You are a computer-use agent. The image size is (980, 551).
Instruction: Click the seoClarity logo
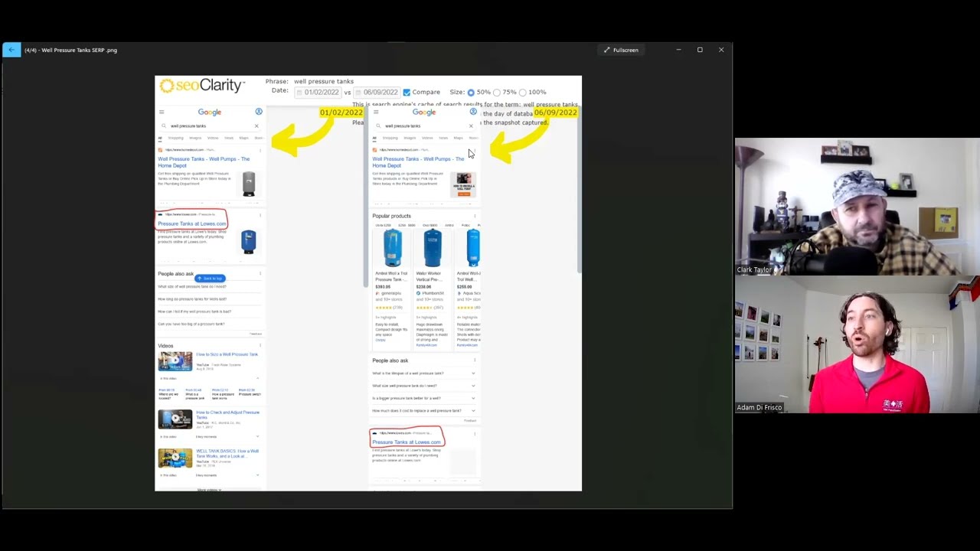pyautogui.click(x=201, y=86)
